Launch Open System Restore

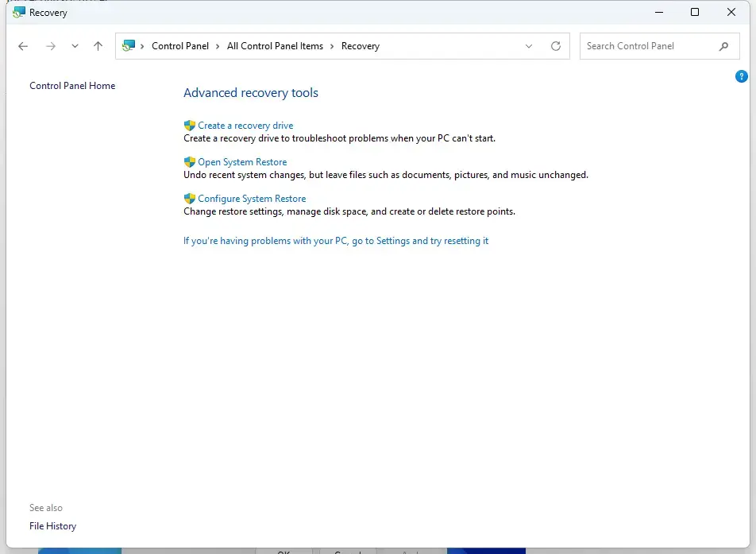(x=242, y=162)
